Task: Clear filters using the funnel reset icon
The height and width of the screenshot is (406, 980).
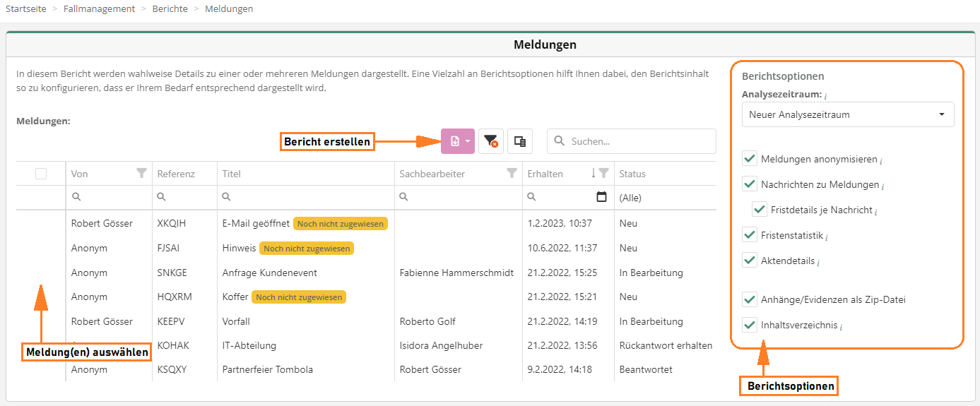Action: coord(490,141)
